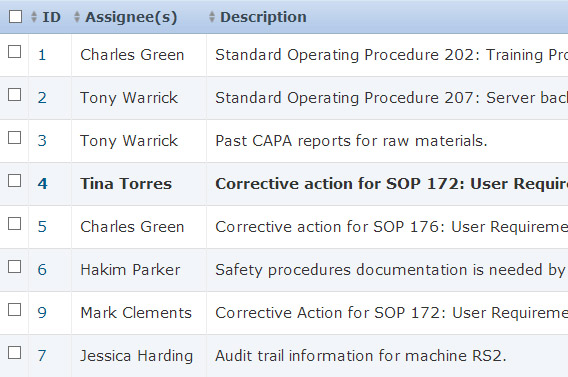Viewport: 568px width, 377px height.
Task: Toggle the select-all checkbox in the header
Action: point(16,17)
